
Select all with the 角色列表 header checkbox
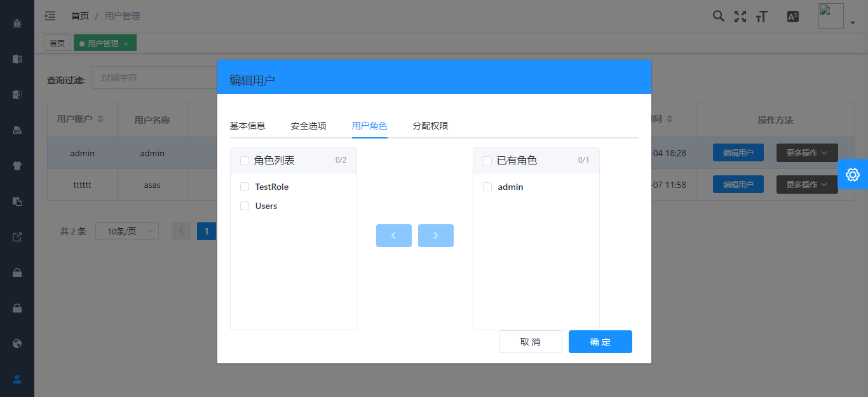click(x=245, y=161)
